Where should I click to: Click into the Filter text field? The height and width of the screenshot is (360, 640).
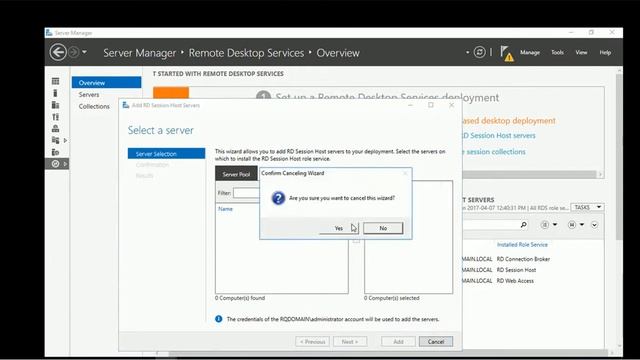246,193
